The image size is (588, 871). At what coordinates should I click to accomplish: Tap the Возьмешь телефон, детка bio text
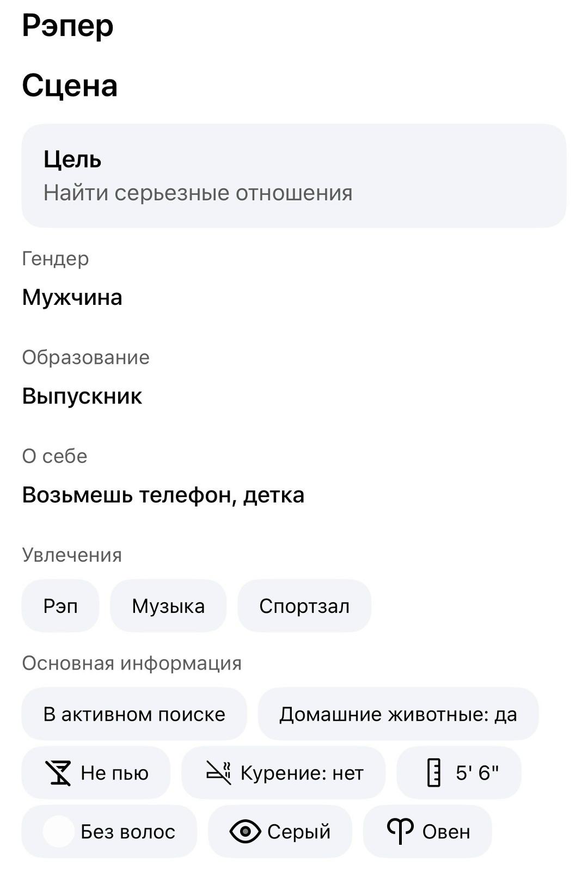(163, 495)
